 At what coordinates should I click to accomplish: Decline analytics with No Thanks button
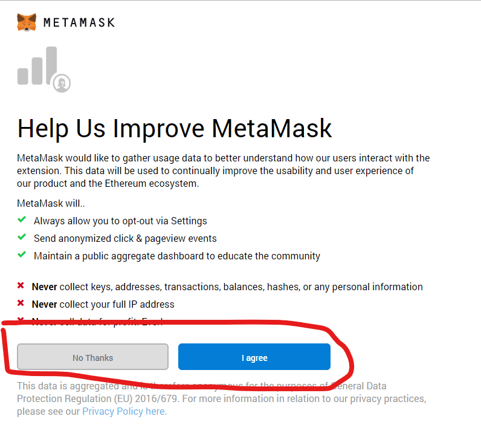pos(92,357)
